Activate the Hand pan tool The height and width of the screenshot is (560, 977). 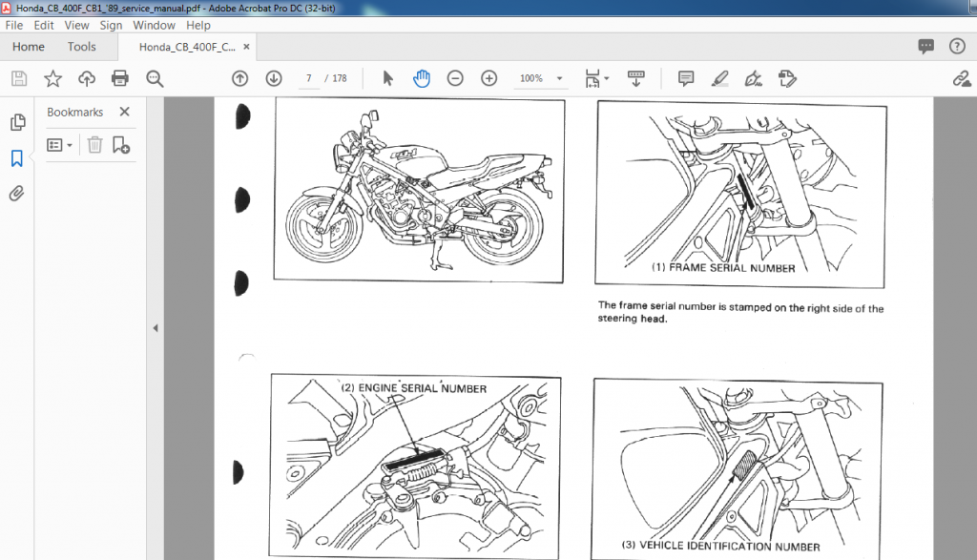(x=422, y=78)
